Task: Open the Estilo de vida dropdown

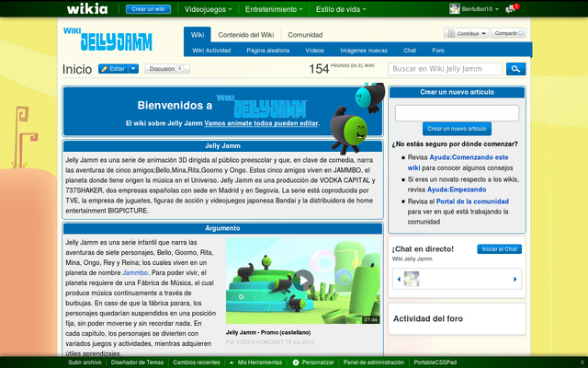Action: point(341,9)
